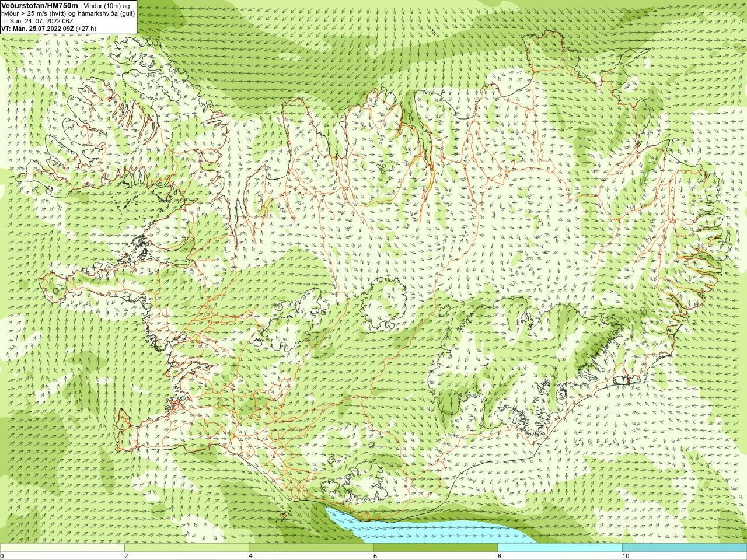Image resolution: width=747 pixels, height=560 pixels.
Task: Click the '0' scale label
Action: click(x=2, y=556)
